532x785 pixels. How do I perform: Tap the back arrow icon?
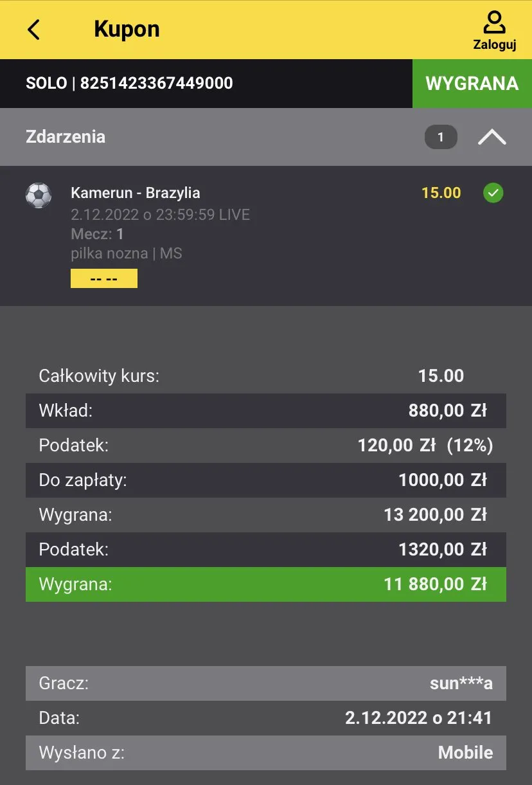pos(34,30)
